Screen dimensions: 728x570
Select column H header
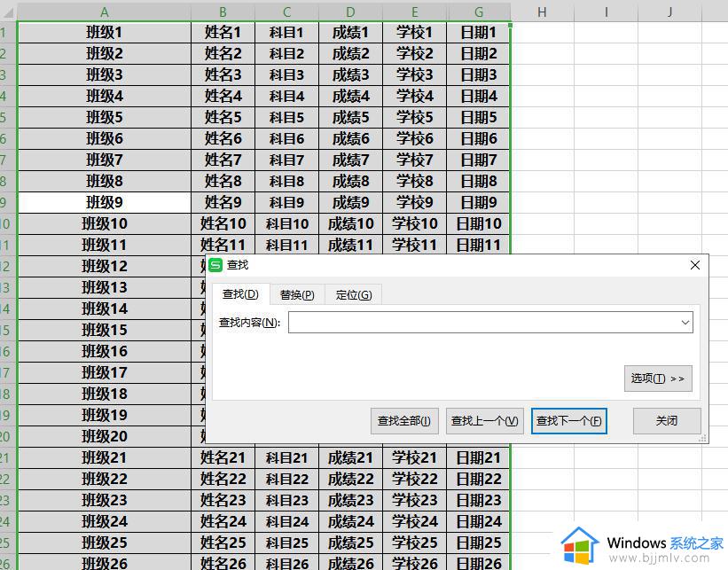pos(542,12)
